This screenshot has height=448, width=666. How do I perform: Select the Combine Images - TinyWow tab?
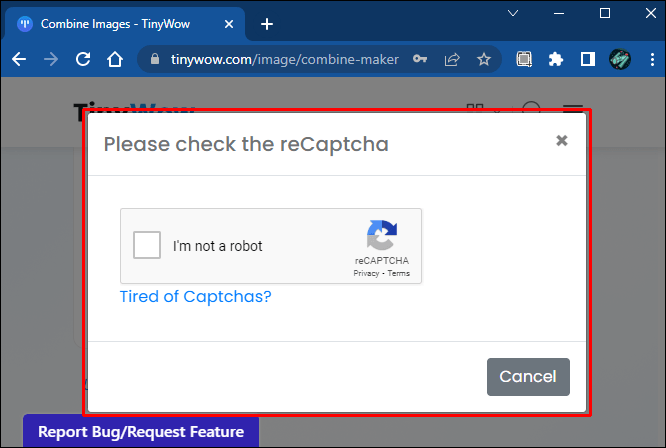115,24
